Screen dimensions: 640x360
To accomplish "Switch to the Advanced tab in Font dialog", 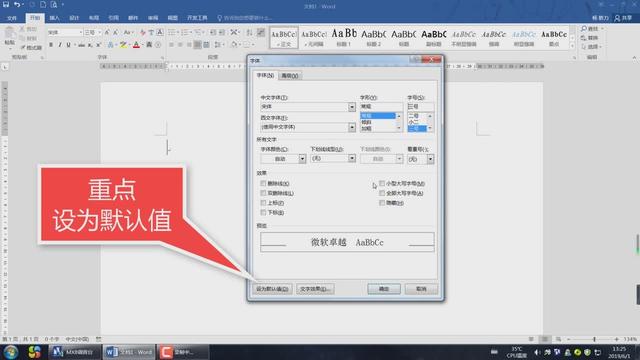I will tap(290, 76).
